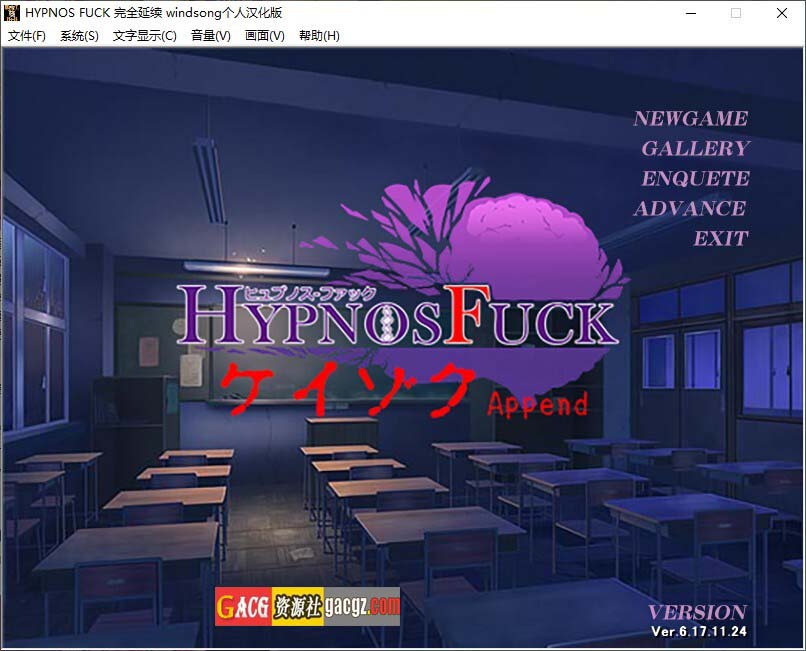Screen dimensions: 806x651
Task: Open the 系统(S) menu
Action: point(79,35)
